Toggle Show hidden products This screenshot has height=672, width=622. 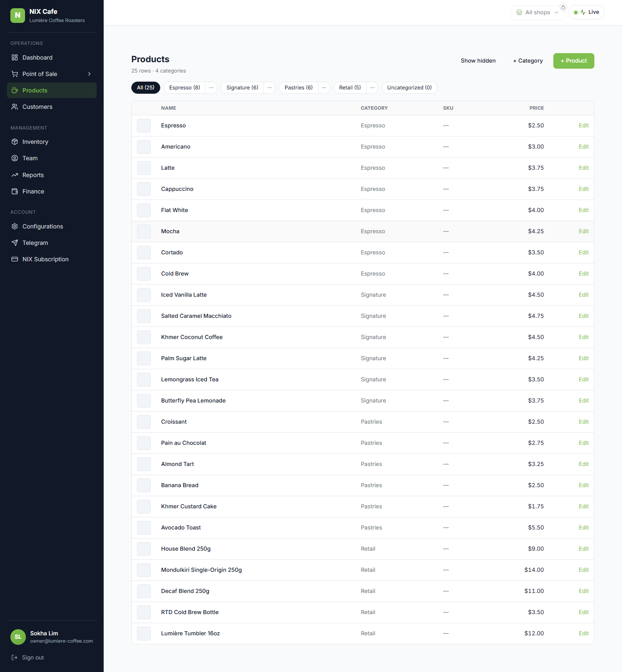coord(478,61)
